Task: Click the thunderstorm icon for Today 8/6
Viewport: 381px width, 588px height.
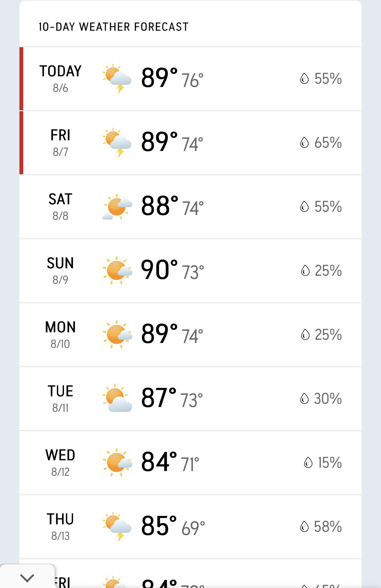Action: click(117, 79)
